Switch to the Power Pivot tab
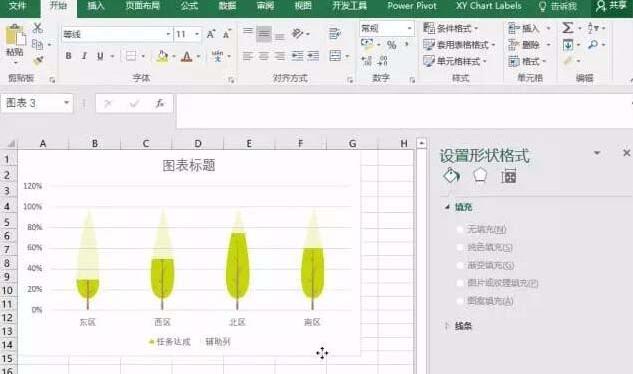633x374 pixels. 412,6
